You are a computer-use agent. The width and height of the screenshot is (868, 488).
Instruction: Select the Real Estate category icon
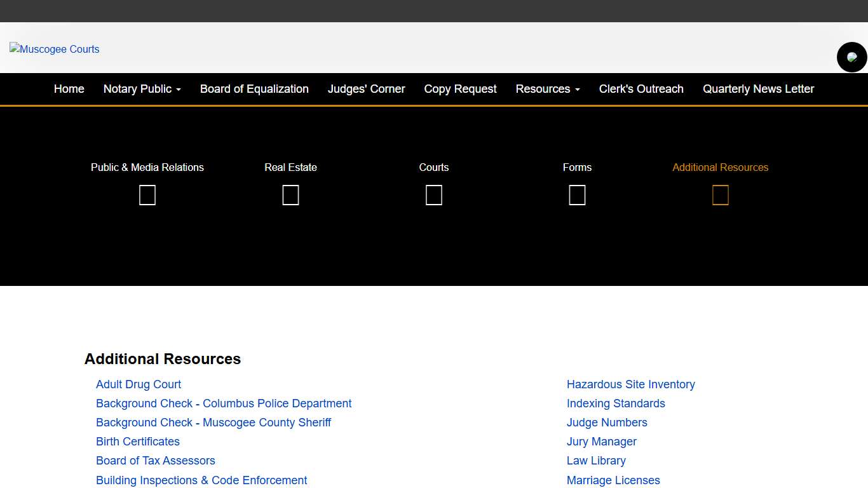[x=290, y=195]
